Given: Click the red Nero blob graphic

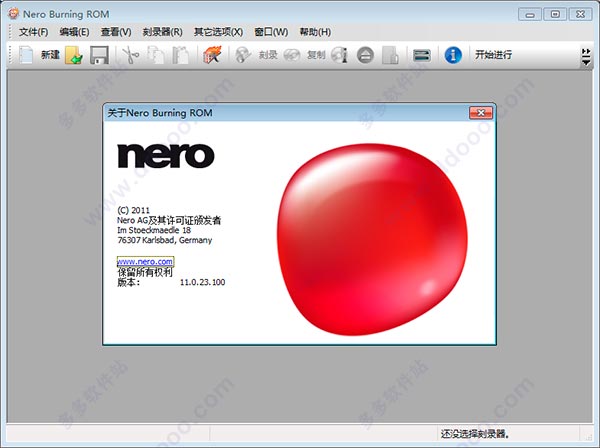Looking at the screenshot, I should pyautogui.click(x=372, y=239).
